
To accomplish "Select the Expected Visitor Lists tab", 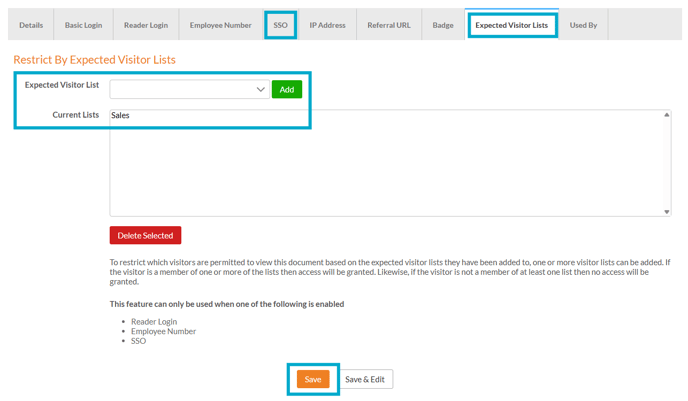I will (x=513, y=25).
